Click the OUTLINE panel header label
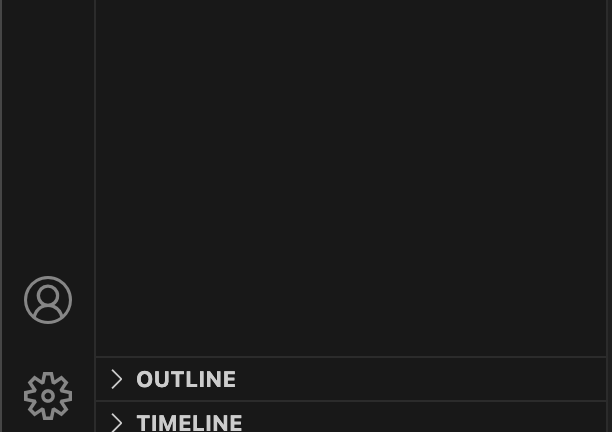The image size is (612, 432). pos(186,379)
